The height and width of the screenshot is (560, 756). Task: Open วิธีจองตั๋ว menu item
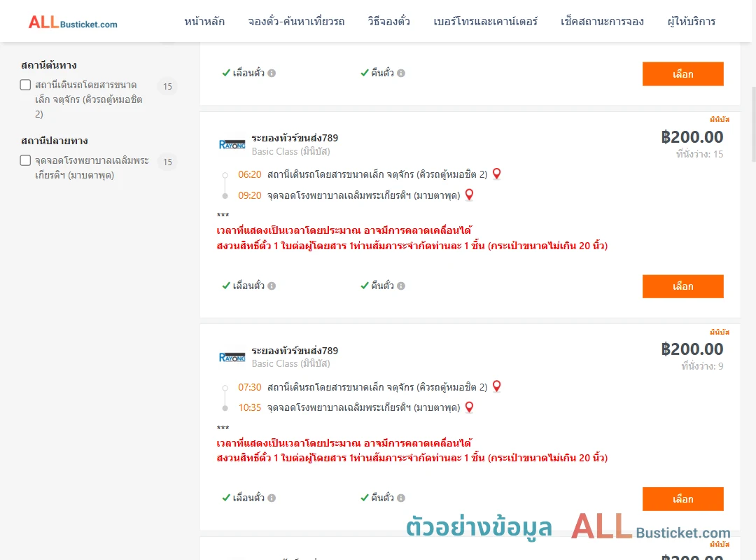tap(388, 22)
